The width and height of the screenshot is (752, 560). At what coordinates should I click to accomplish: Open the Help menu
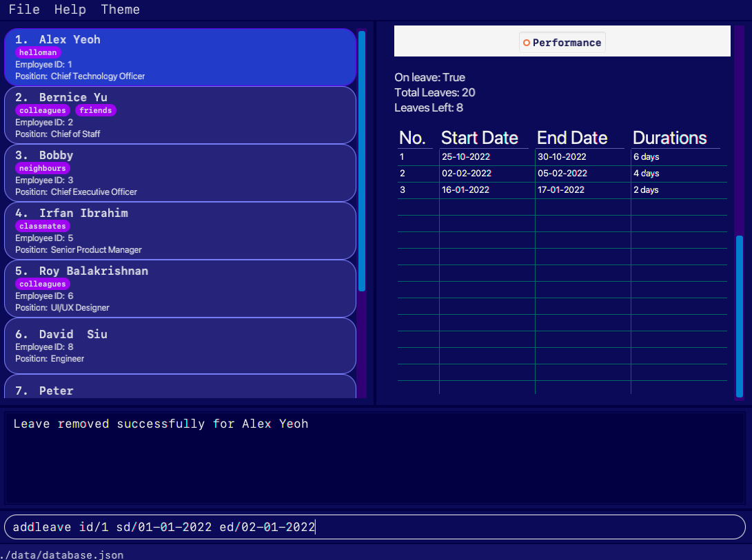pyautogui.click(x=70, y=9)
